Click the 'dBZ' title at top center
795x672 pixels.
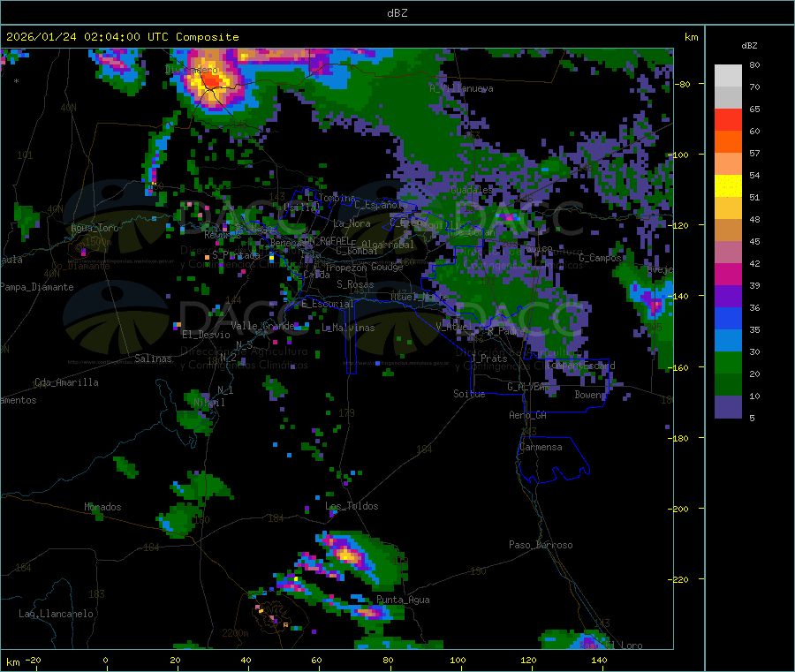(397, 13)
